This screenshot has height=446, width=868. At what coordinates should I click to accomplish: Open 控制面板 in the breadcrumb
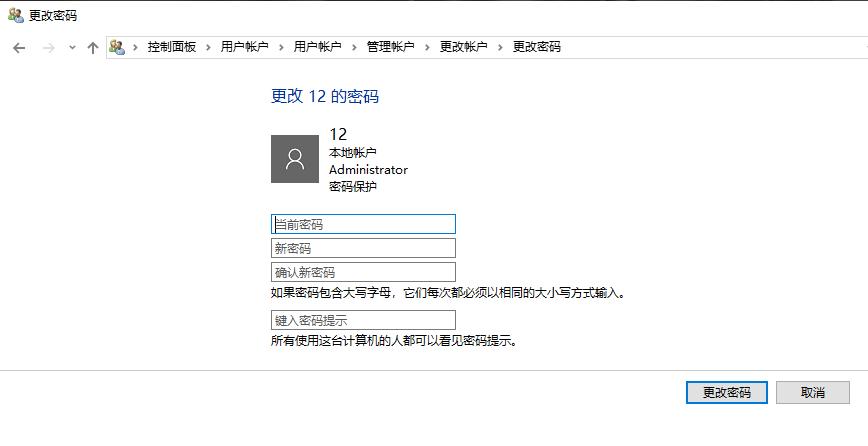(172, 47)
